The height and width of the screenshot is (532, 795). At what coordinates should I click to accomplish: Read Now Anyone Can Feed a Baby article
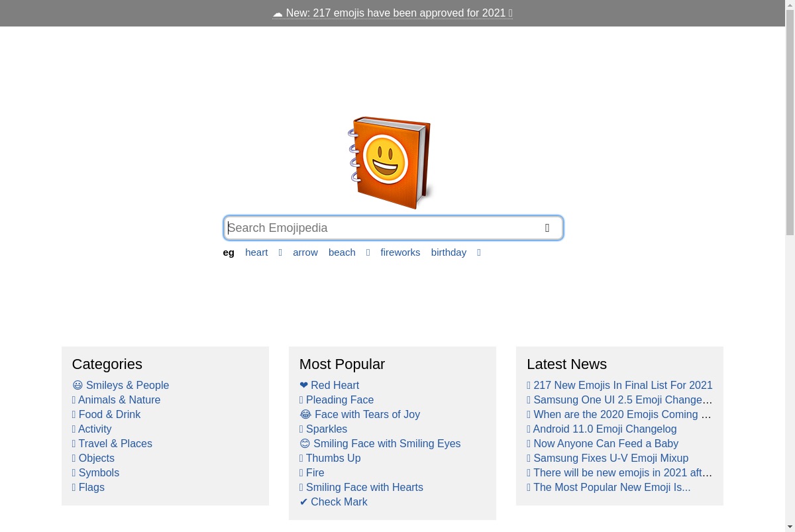click(602, 444)
